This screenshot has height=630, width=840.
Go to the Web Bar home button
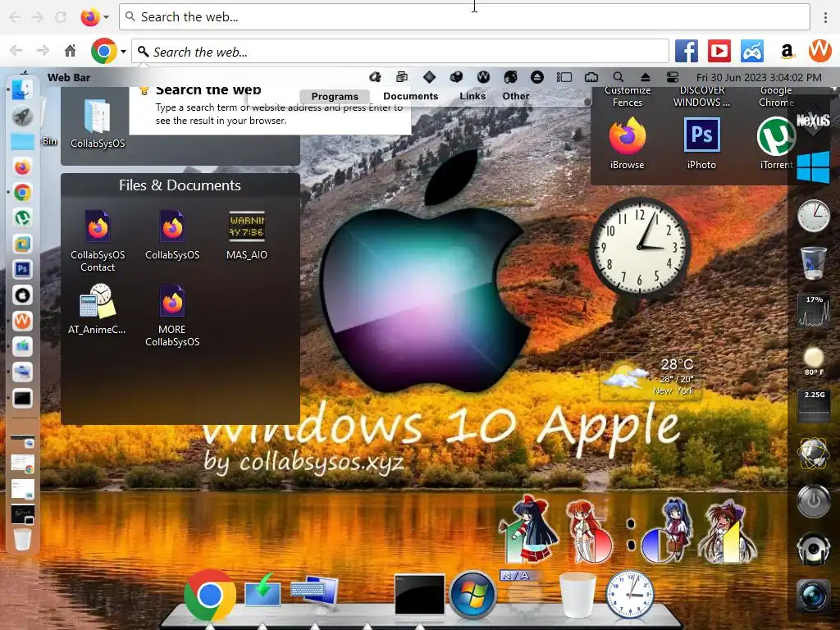coord(70,52)
